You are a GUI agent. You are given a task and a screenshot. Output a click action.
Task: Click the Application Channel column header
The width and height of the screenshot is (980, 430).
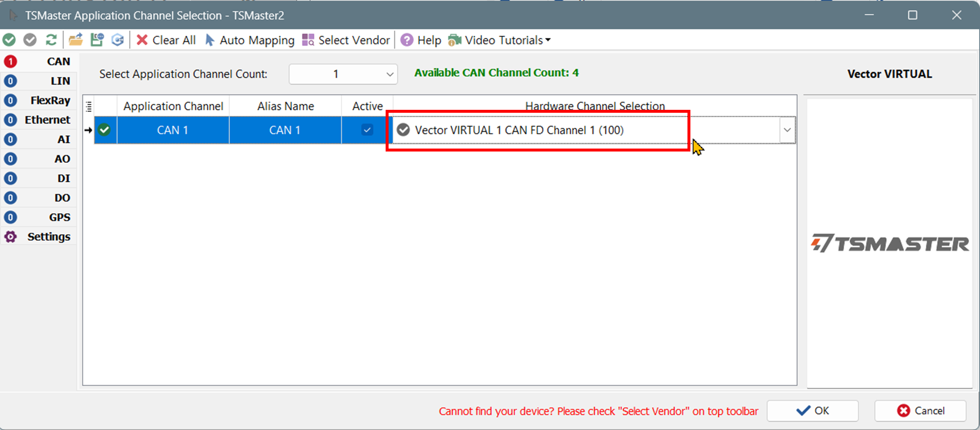tap(173, 106)
